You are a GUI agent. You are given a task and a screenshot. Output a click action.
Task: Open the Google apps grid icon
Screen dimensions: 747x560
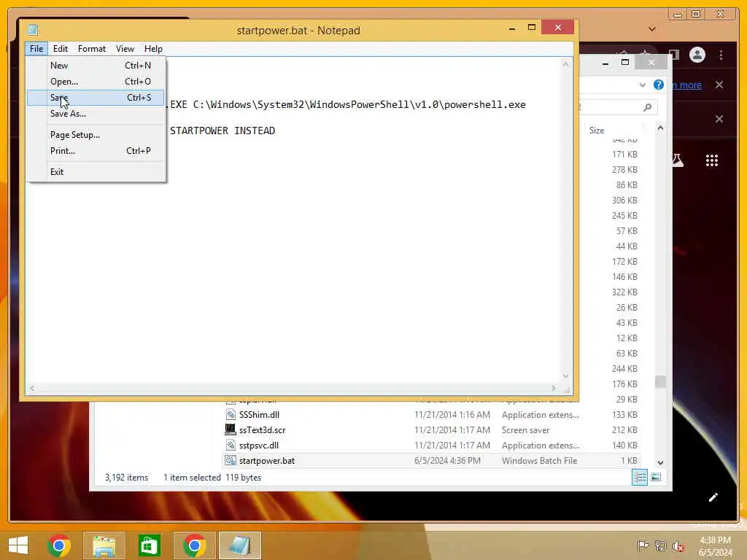(712, 160)
